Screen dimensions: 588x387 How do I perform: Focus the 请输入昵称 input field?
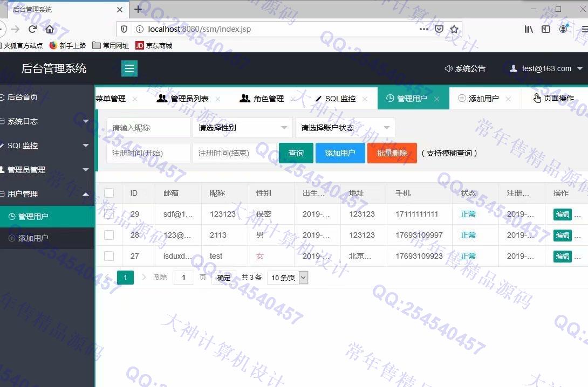(148, 128)
